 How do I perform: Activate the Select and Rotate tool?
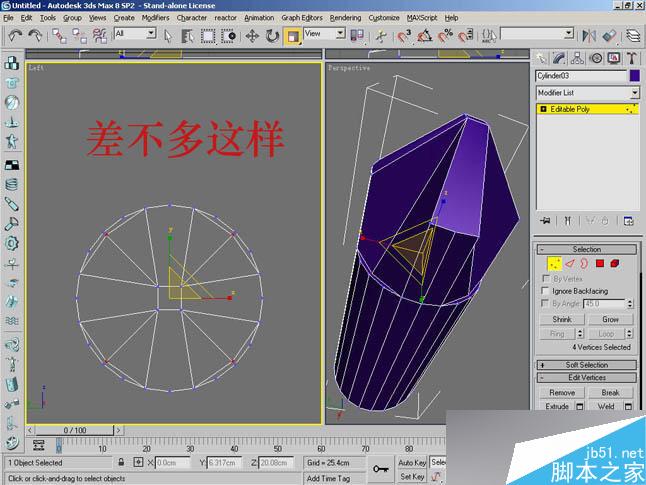click(272, 36)
